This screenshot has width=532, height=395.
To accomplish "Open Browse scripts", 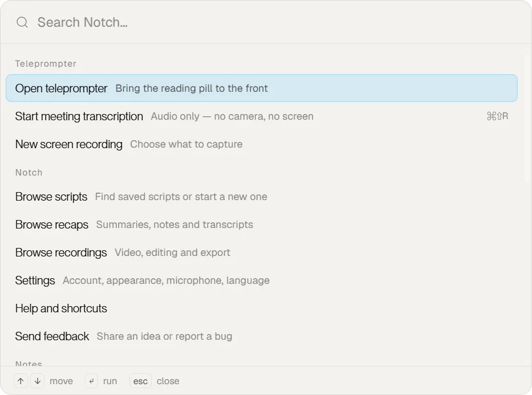I will [262, 197].
